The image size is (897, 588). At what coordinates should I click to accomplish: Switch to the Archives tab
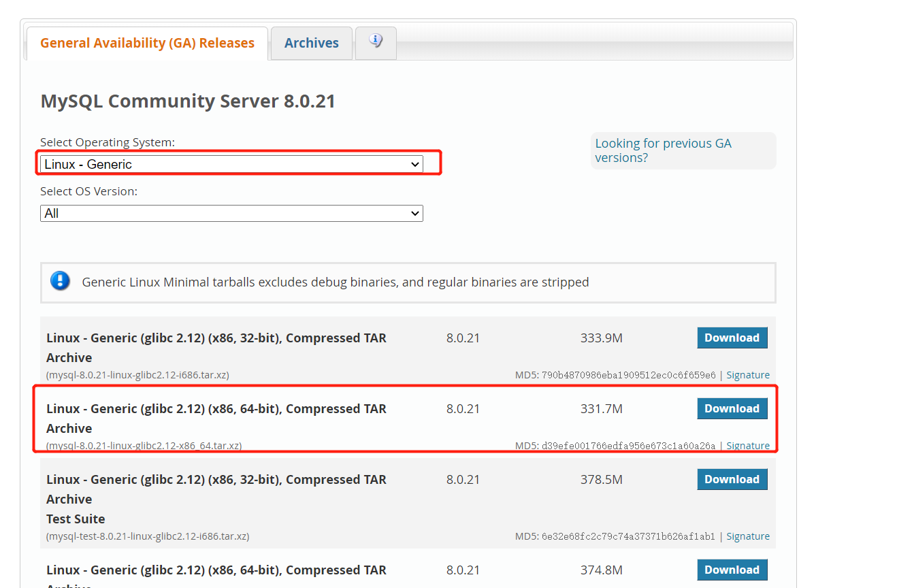(311, 42)
